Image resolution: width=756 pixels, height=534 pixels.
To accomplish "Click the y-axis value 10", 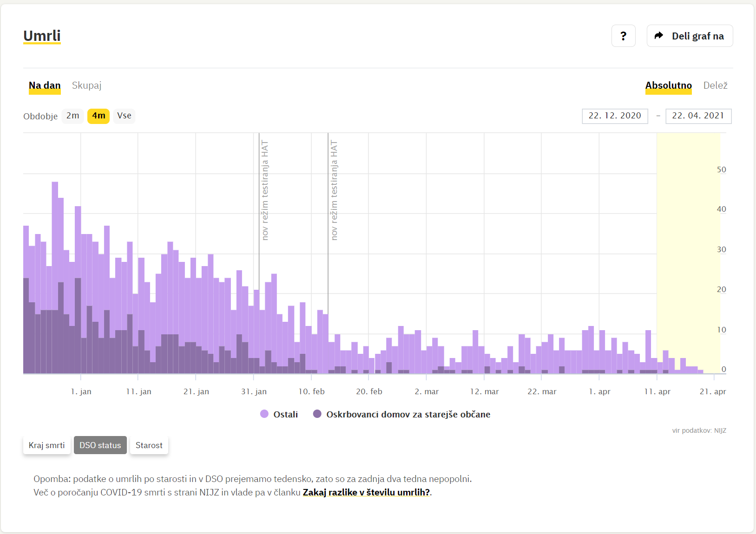I will (721, 330).
